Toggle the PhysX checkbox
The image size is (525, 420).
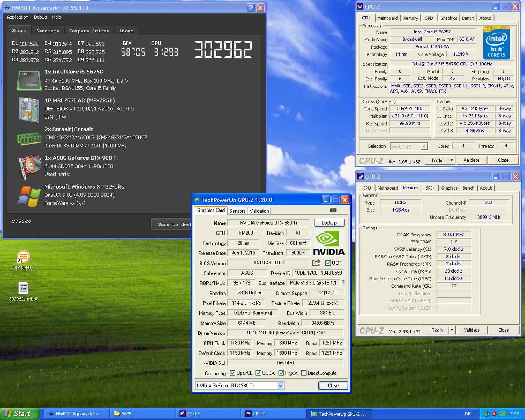tap(281, 373)
